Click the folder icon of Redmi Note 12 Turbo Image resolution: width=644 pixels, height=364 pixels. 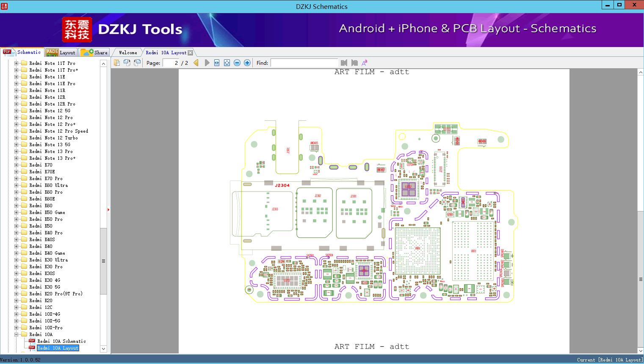[x=24, y=138]
